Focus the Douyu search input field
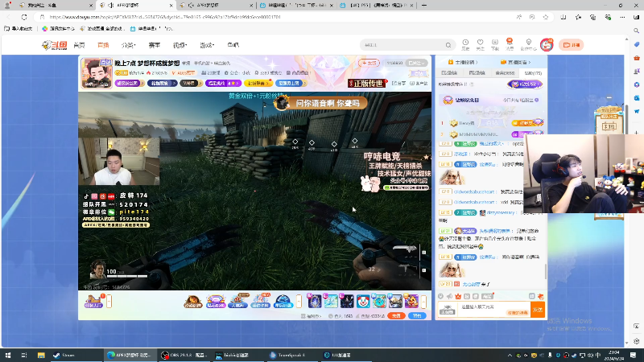Image resolution: width=644 pixels, height=362 pixels. (x=402, y=45)
